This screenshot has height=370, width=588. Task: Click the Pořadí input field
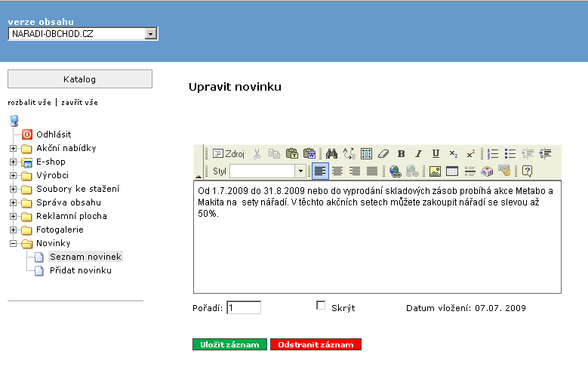coord(244,308)
